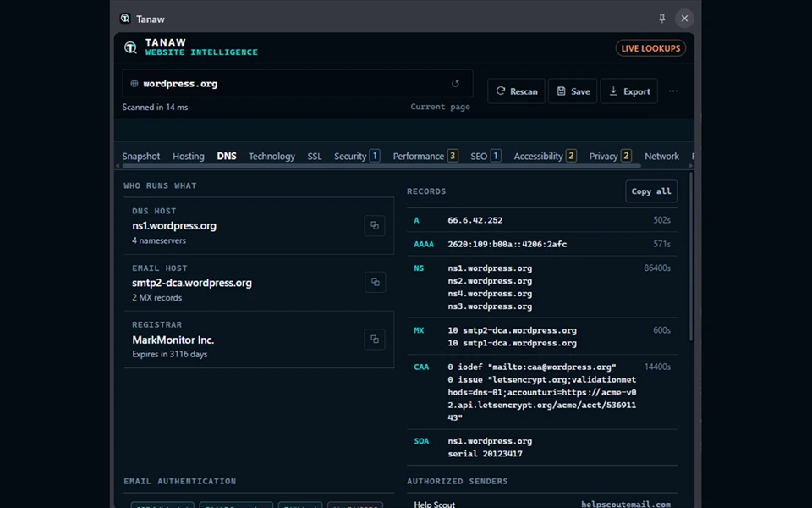Click the Help Scout authorized sender

click(435, 504)
